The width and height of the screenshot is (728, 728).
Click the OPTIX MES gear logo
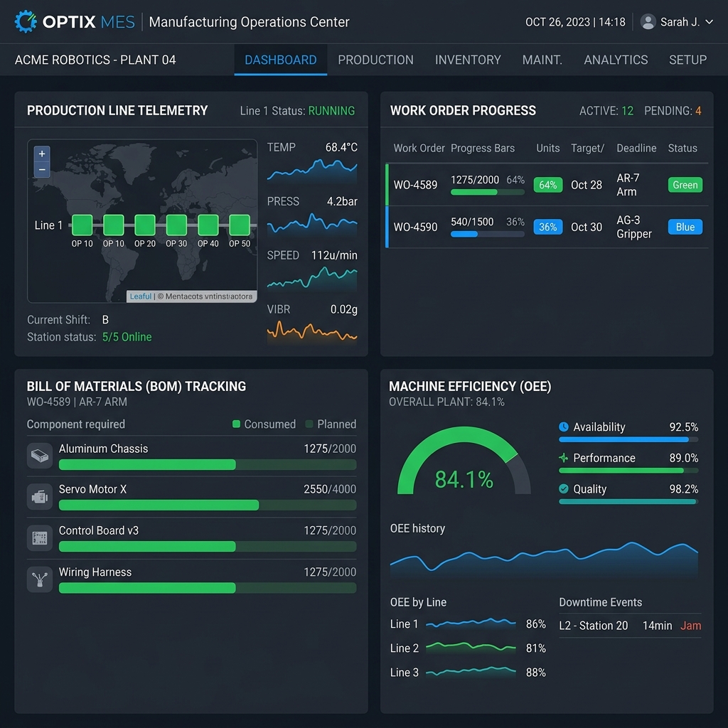26,21
